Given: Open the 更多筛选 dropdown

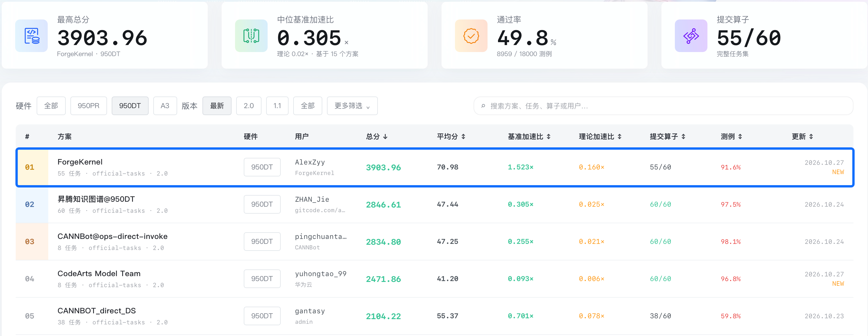Looking at the screenshot, I should [x=352, y=106].
